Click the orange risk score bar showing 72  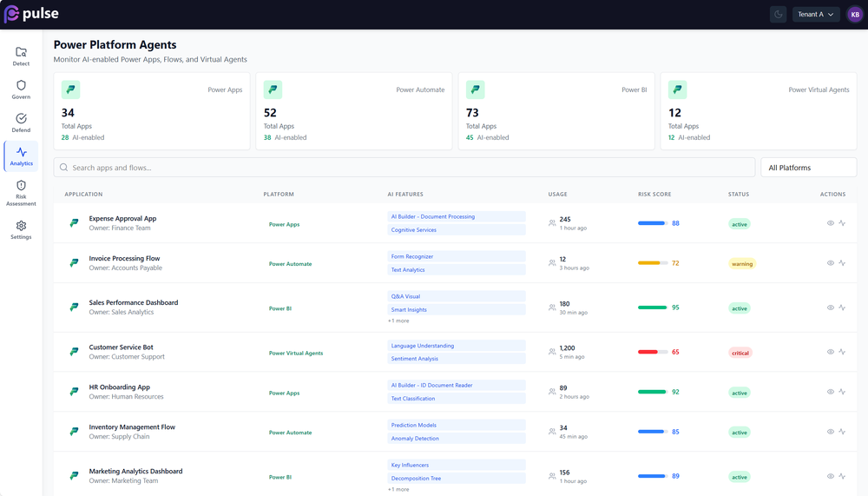coord(653,263)
